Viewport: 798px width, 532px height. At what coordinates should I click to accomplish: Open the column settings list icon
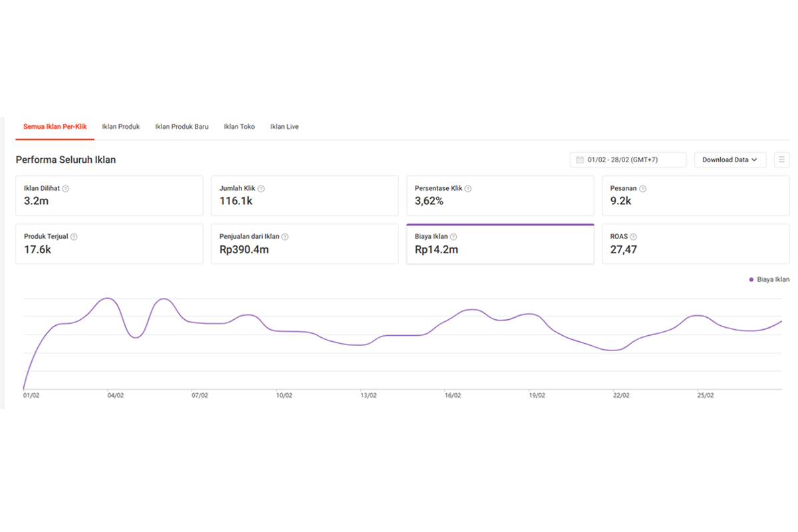coord(782,160)
